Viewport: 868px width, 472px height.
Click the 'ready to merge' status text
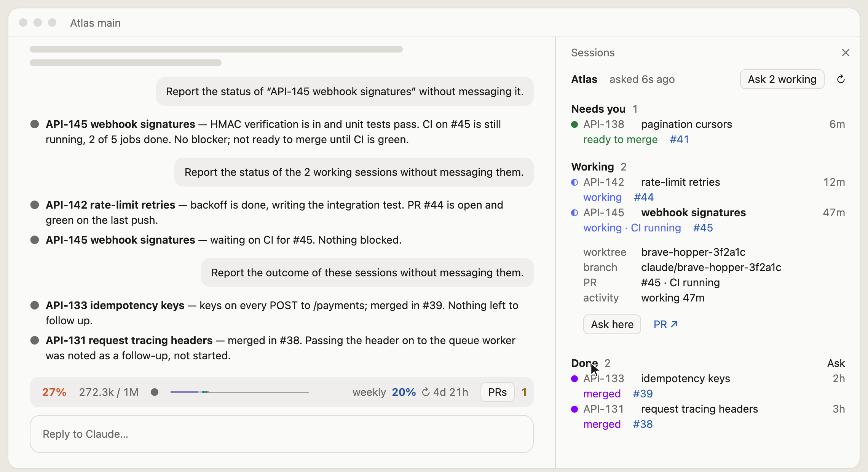pyautogui.click(x=620, y=139)
